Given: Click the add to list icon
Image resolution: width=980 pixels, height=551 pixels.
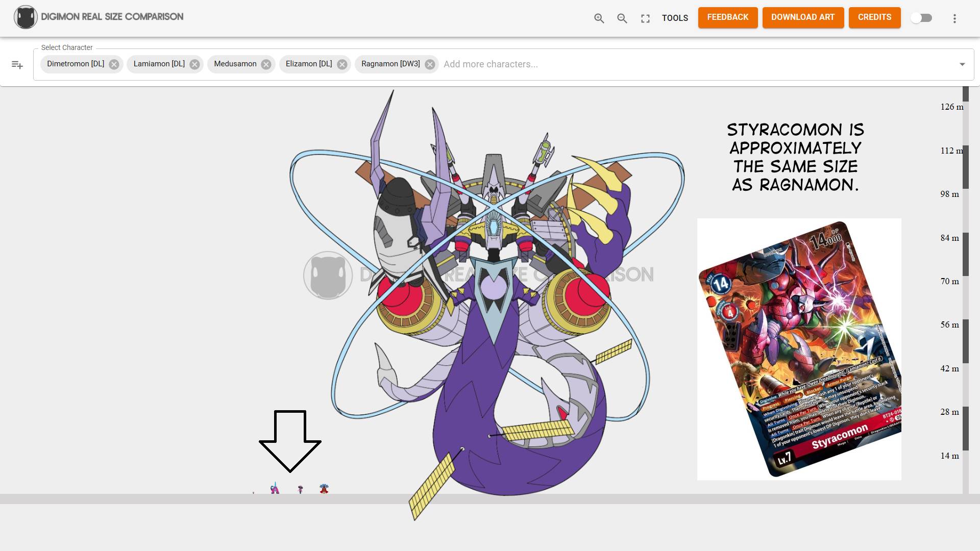Looking at the screenshot, I should coord(17,65).
